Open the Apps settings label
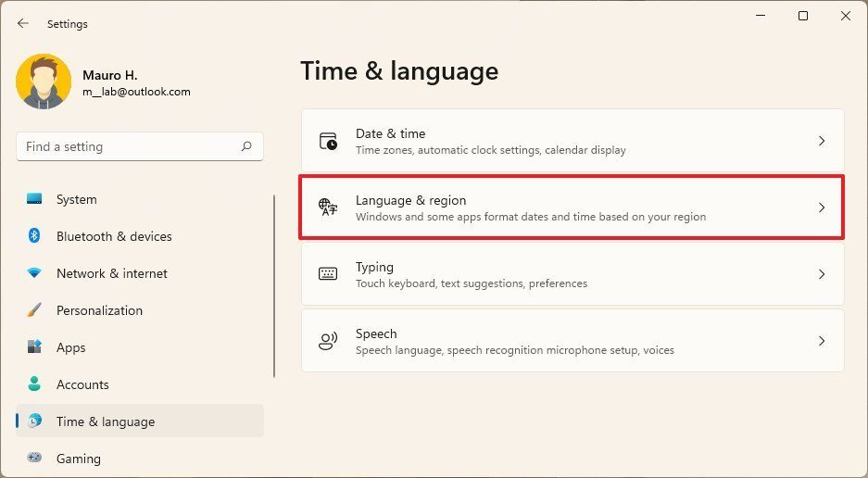868x478 pixels. point(70,347)
